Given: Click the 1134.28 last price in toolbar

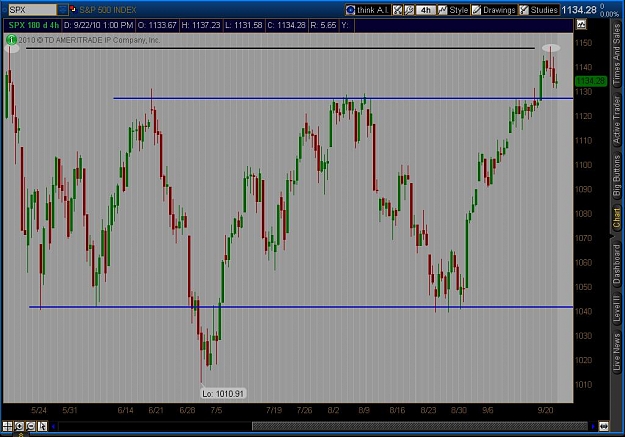Looking at the screenshot, I should 579,10.
